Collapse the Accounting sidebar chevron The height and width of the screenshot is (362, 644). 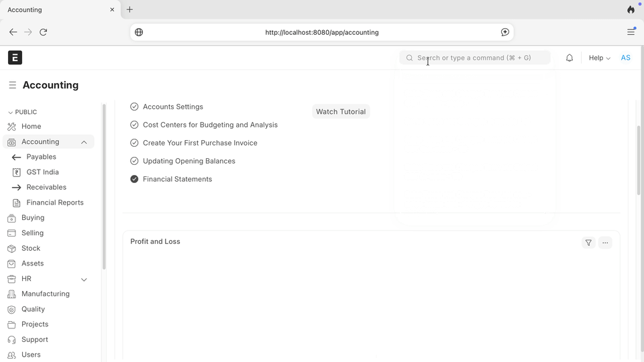(x=84, y=142)
